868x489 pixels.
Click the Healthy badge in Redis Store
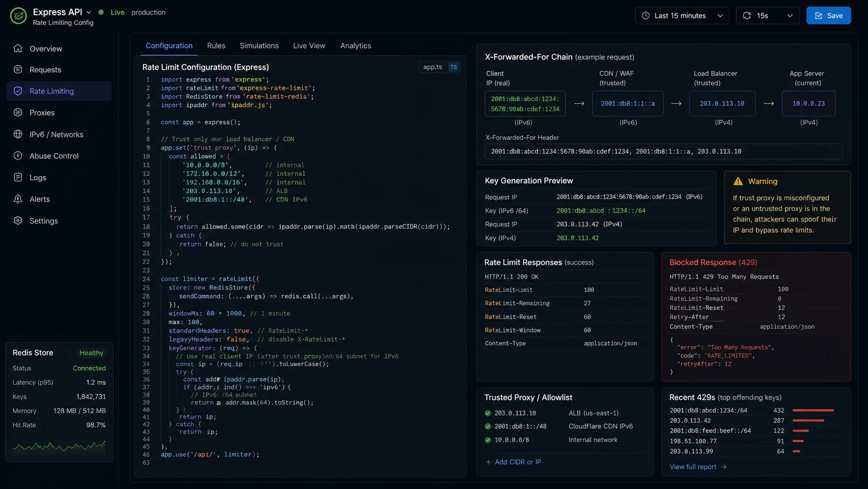(91, 353)
